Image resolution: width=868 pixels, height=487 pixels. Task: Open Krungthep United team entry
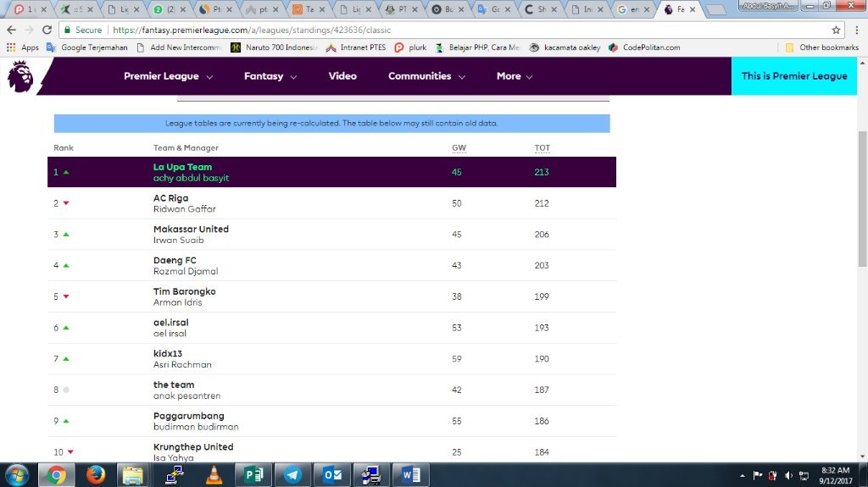click(x=331, y=450)
